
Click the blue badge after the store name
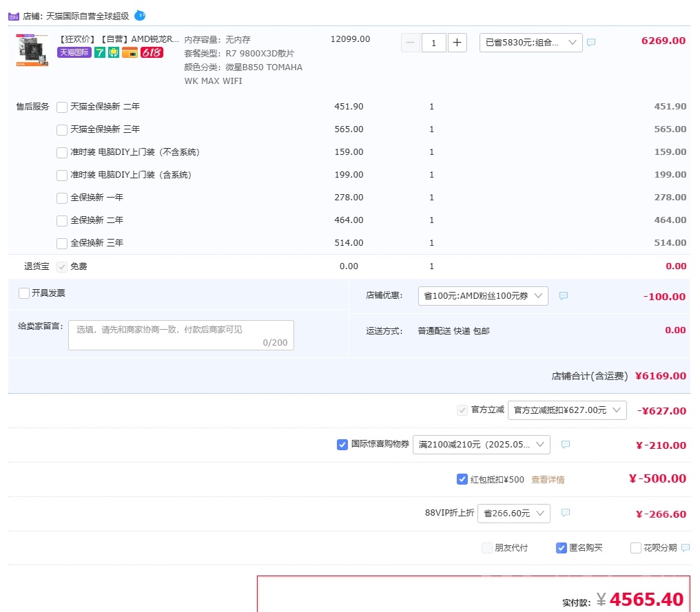pos(140,15)
